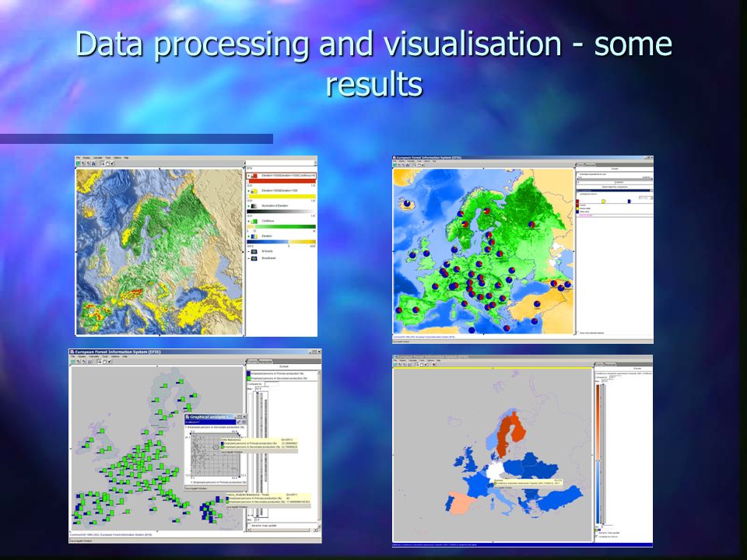Click the red layer color bar
The height and width of the screenshot is (560, 747).
point(282,181)
